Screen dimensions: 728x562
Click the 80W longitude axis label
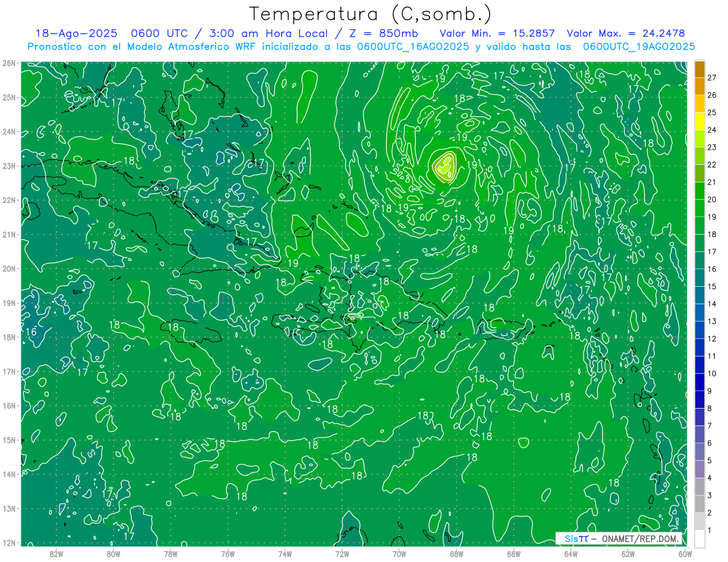tap(113, 554)
